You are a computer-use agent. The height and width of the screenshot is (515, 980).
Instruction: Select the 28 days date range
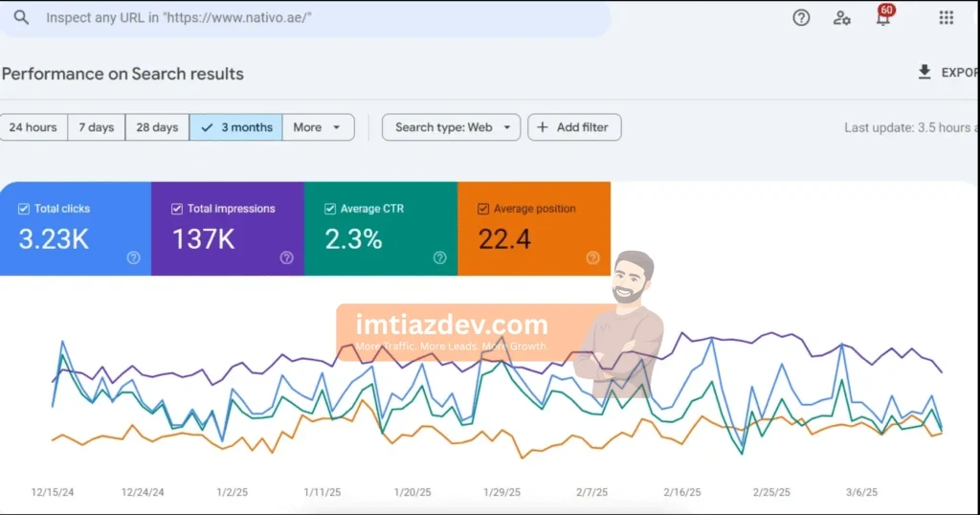click(157, 127)
